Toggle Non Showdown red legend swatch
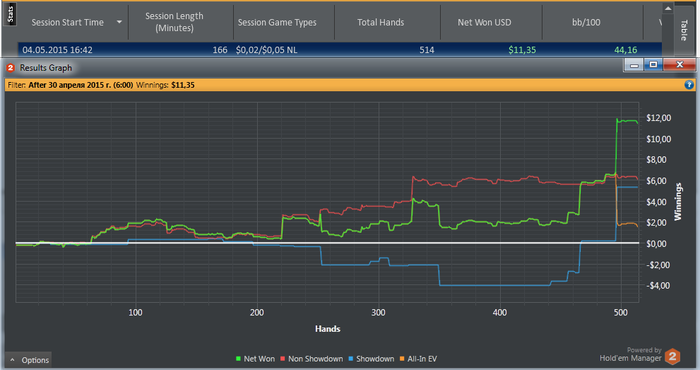This screenshot has height=370, width=700. (x=283, y=359)
